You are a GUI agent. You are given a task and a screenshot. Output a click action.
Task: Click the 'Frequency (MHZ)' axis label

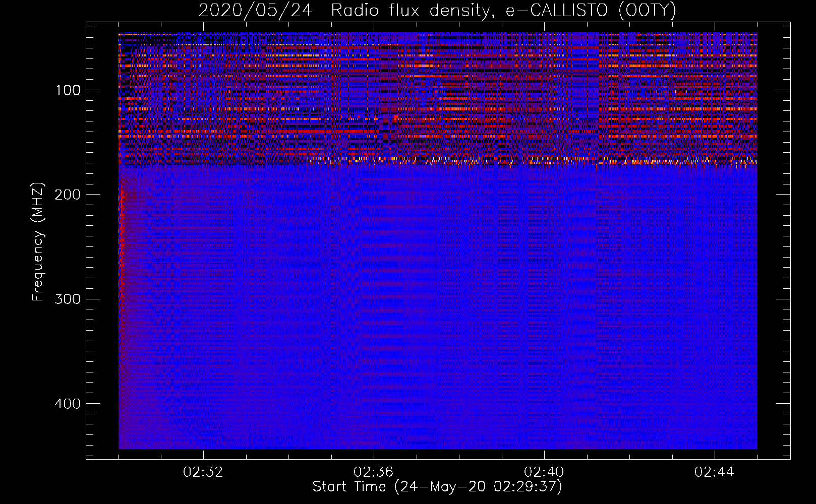(38, 241)
